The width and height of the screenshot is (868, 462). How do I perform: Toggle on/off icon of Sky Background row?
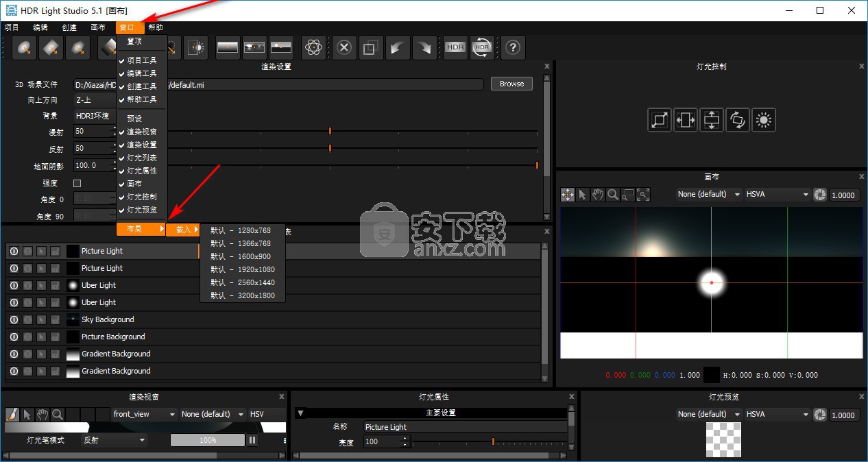pos(13,319)
